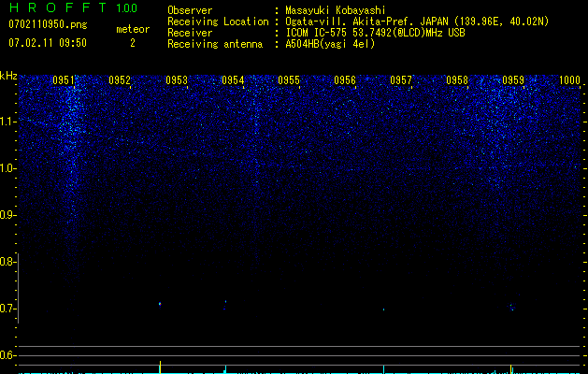This screenshot has width=588, height=374.
Task: Click the 0.6 kHz axis label
Action: tap(7, 355)
